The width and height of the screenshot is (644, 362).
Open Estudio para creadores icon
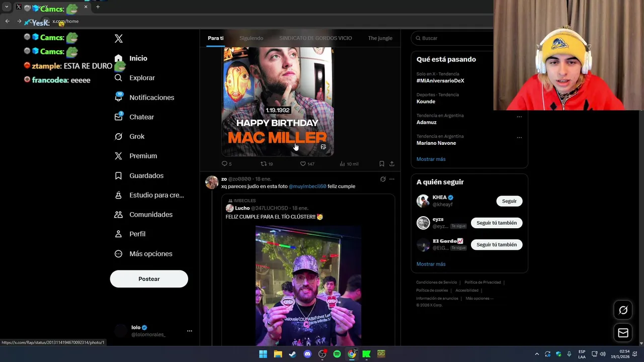pyautogui.click(x=118, y=195)
